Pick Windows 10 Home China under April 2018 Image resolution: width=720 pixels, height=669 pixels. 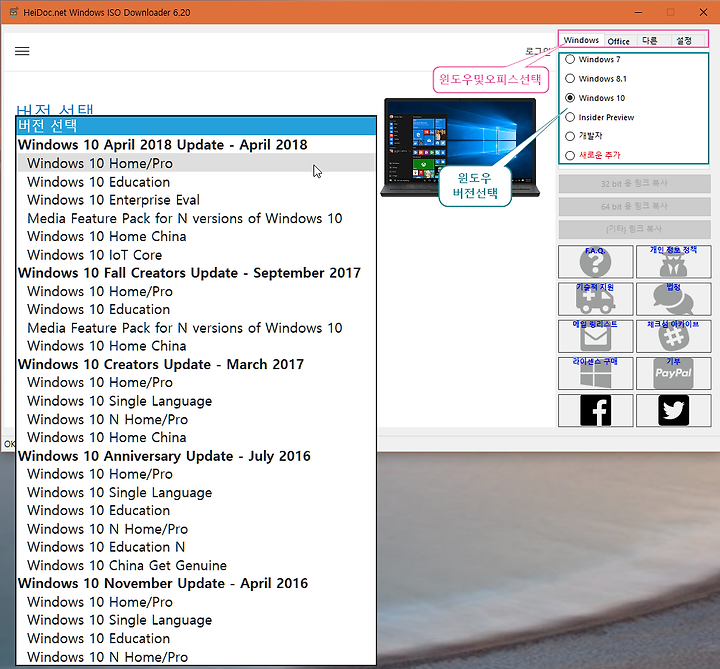tap(196, 236)
